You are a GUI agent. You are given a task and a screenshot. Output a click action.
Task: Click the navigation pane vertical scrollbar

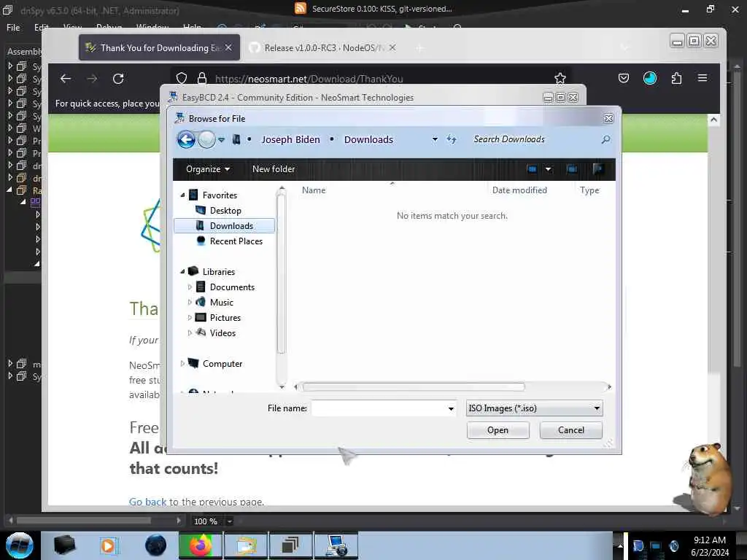pos(281,274)
